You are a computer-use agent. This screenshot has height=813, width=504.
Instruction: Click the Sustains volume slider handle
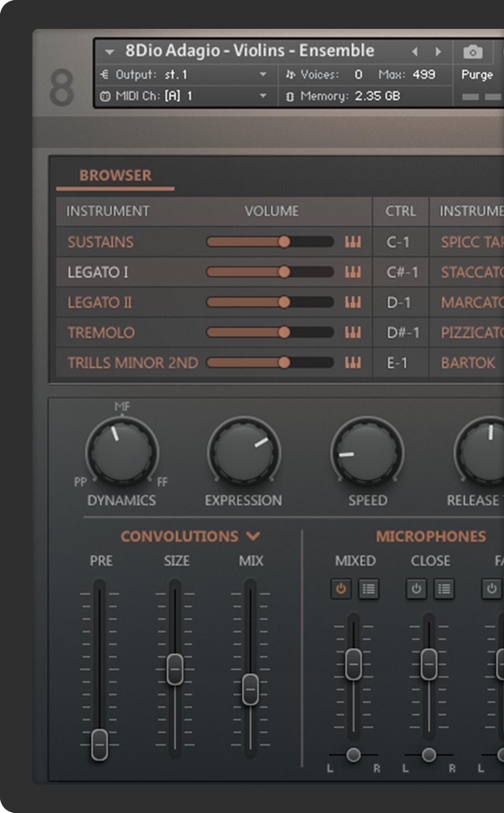[284, 242]
